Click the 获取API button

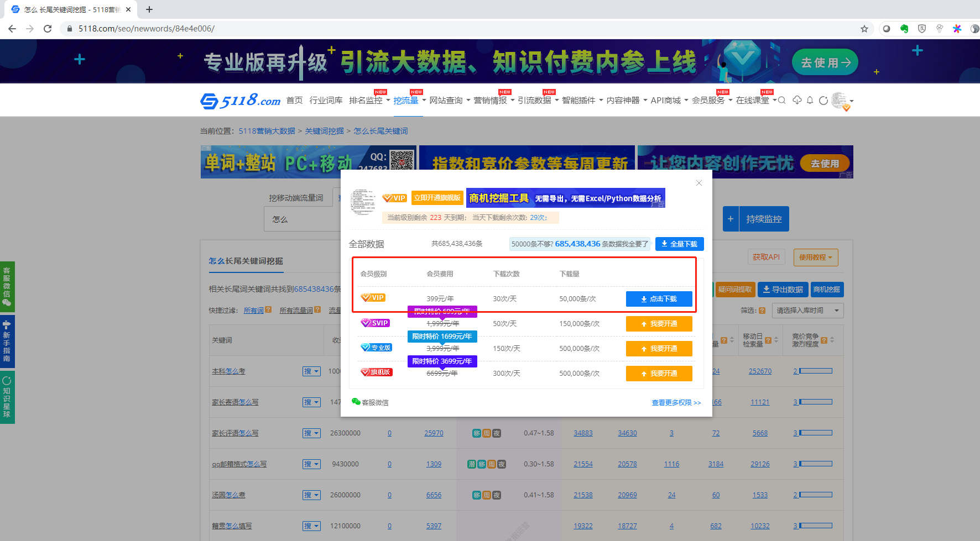(x=766, y=257)
